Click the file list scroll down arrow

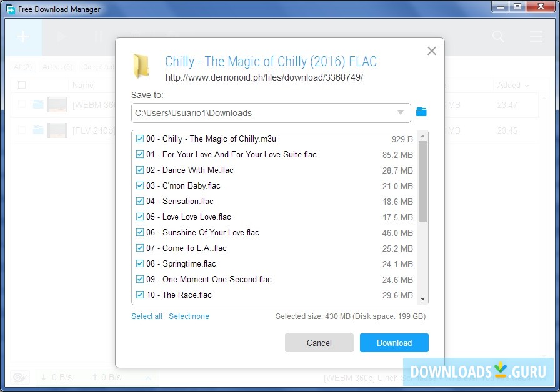click(423, 299)
